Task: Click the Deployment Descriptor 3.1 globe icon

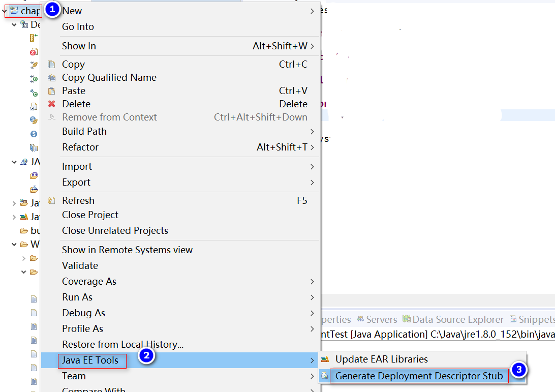Action: coord(24,24)
